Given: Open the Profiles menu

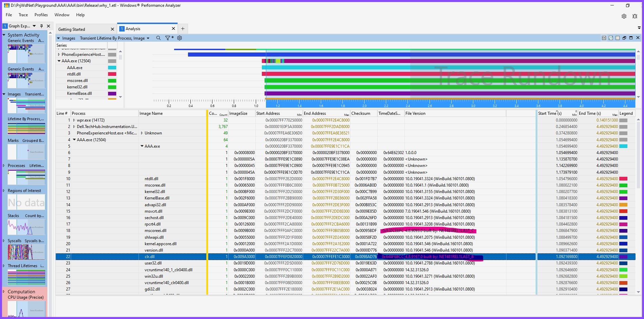Looking at the screenshot, I should tap(41, 15).
